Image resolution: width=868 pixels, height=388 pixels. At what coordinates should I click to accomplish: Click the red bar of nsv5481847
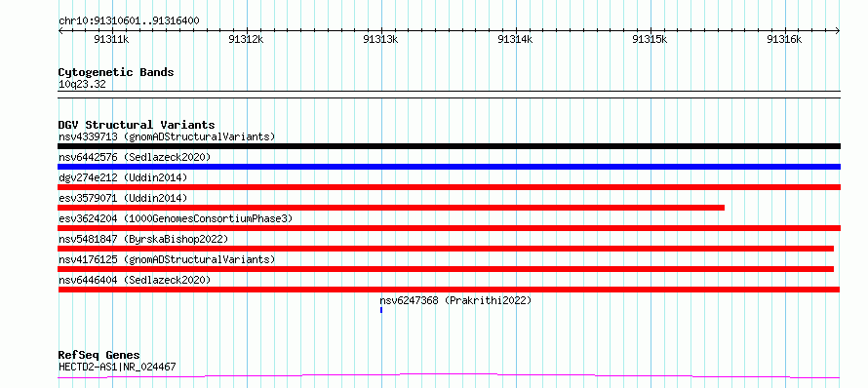pyautogui.click(x=446, y=249)
